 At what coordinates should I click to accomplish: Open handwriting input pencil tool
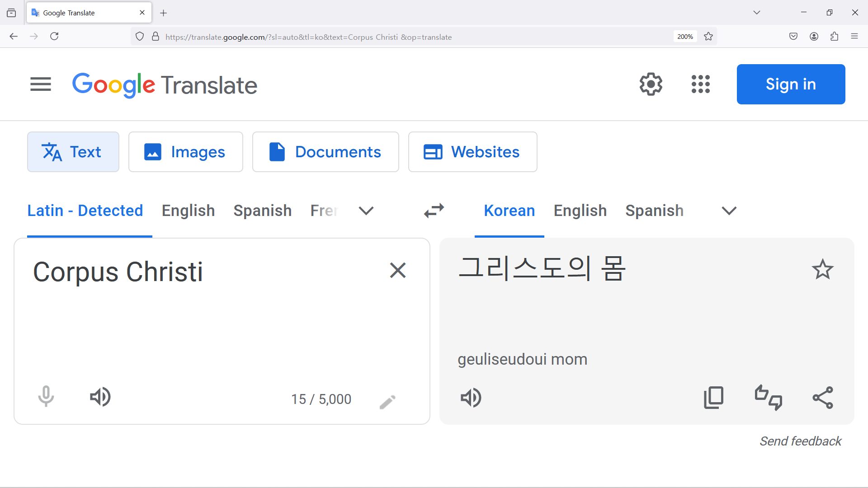(387, 401)
